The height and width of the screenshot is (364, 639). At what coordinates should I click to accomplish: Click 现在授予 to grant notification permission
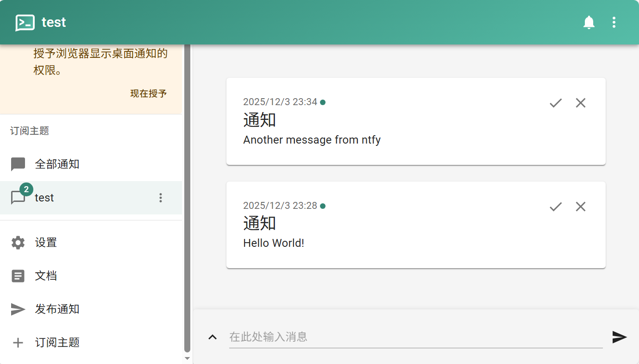(148, 94)
